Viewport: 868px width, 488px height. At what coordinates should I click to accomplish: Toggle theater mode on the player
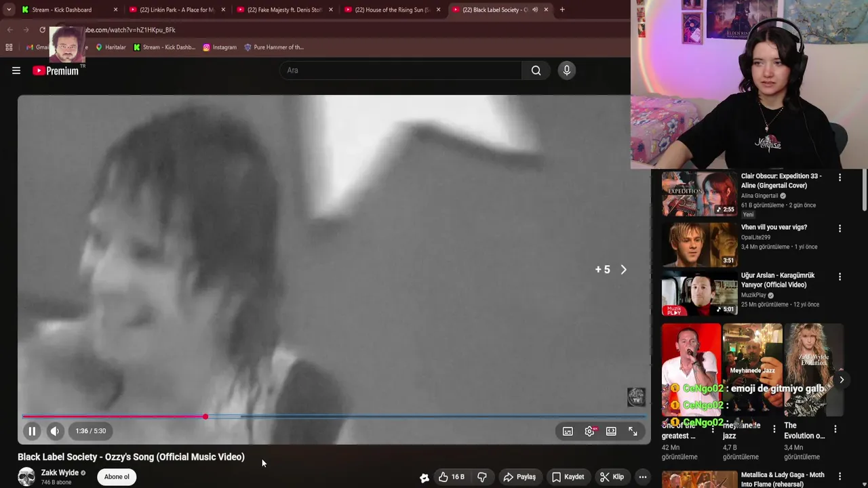tap(611, 431)
